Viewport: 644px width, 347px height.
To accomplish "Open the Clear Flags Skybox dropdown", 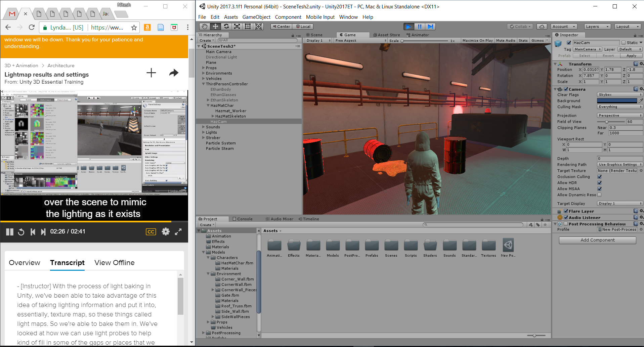I will coord(620,95).
